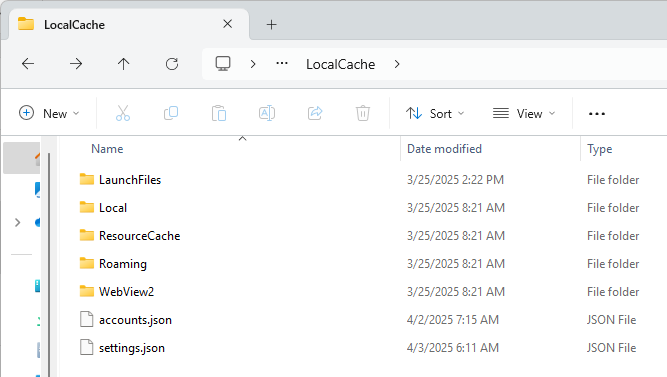The image size is (667, 377).
Task: Open the View layout dropdown
Action: (524, 114)
